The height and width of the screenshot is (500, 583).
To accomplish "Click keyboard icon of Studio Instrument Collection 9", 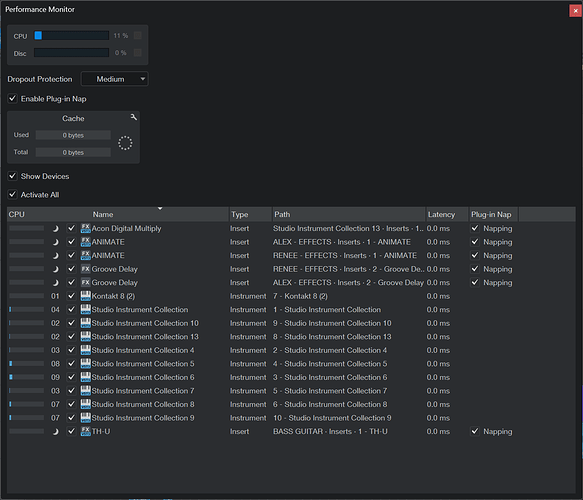I will click(86, 418).
